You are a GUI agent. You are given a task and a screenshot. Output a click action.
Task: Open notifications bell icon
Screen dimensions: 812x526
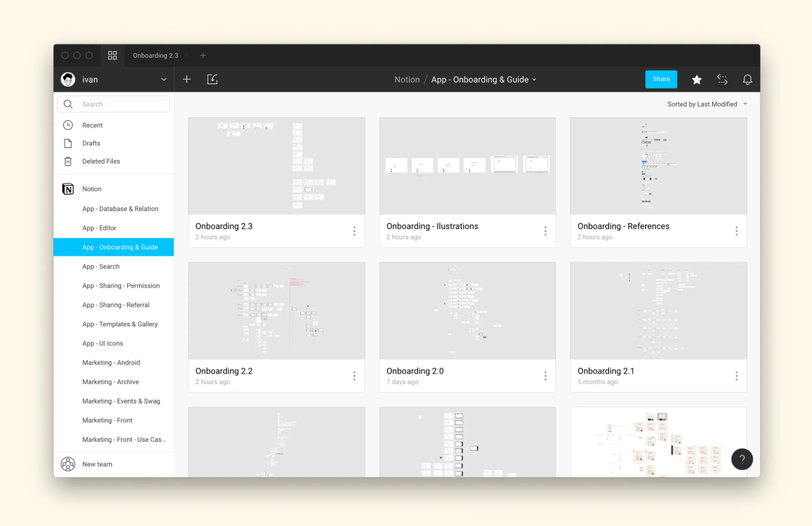(747, 79)
